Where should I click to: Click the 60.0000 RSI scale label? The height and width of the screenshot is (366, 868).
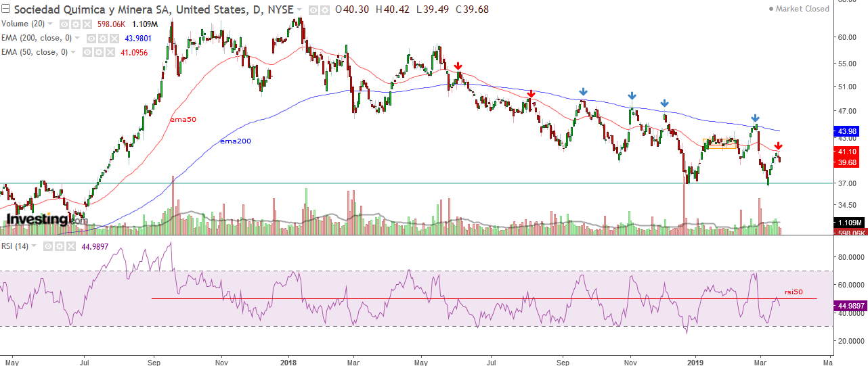coord(851,285)
